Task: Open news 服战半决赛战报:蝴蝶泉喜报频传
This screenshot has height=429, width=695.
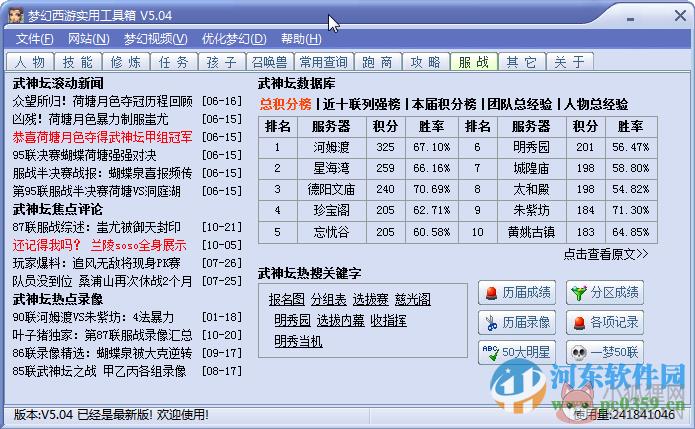Action: 102,173
